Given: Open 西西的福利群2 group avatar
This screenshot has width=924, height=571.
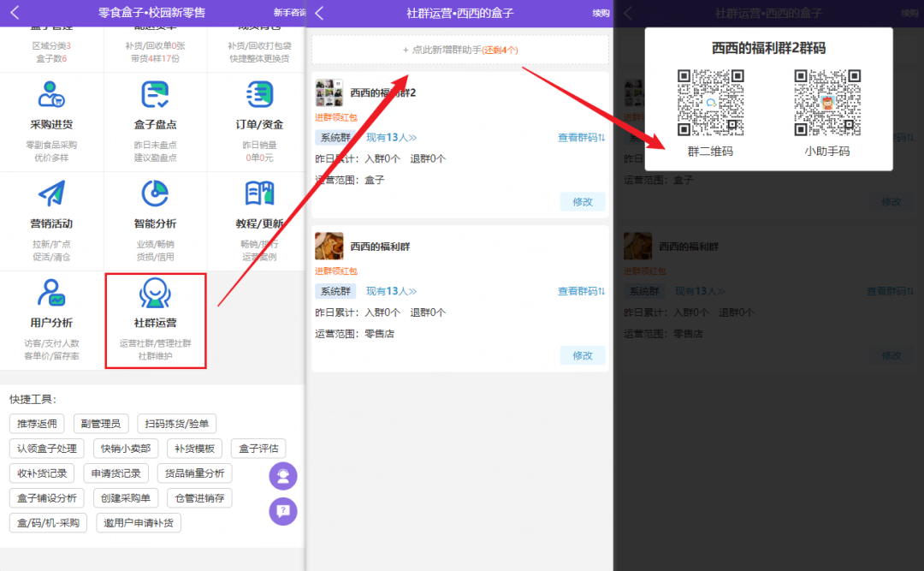Looking at the screenshot, I should [x=329, y=93].
